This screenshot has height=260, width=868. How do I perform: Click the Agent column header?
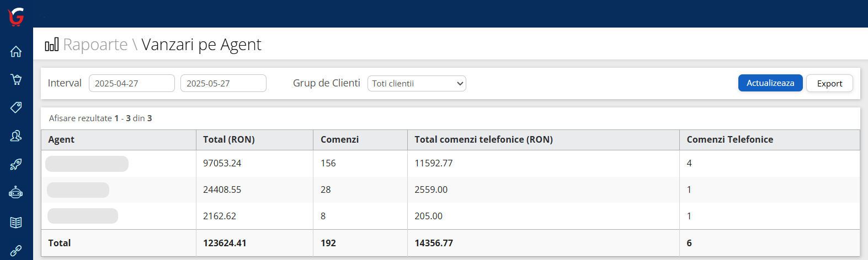pyautogui.click(x=61, y=140)
